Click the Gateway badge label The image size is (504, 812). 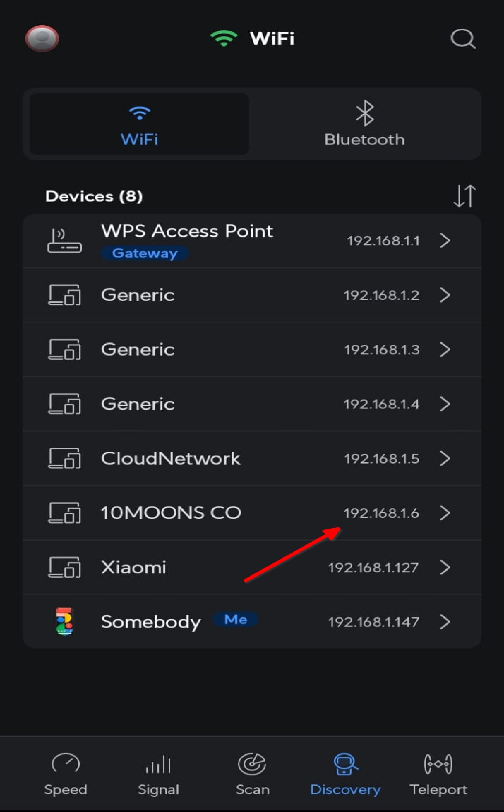145,253
